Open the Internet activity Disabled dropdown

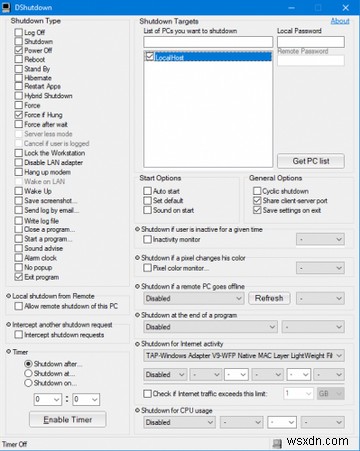pyautogui.click(x=165, y=375)
